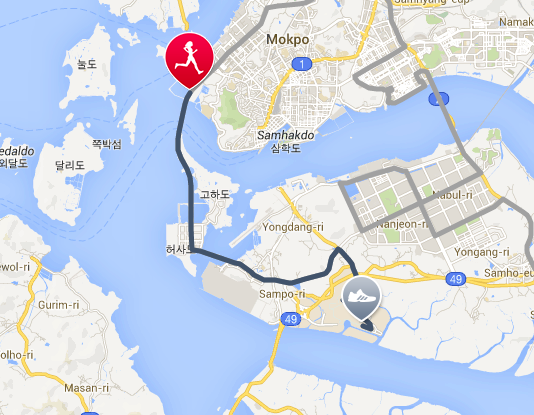Click the Sampo-ri place label
The height and width of the screenshot is (415, 534).
click(282, 294)
